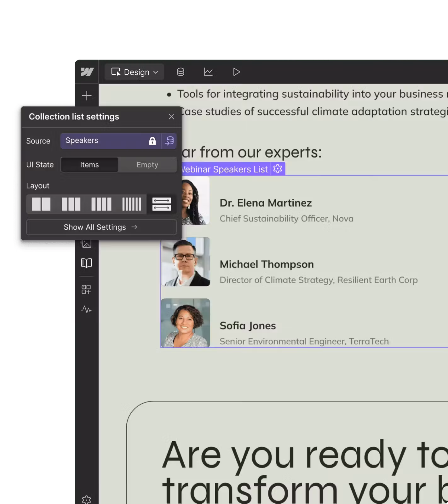Screen dimensions: 448x504
Task: Click the Webflow logo icon
Action: pyautogui.click(x=87, y=72)
